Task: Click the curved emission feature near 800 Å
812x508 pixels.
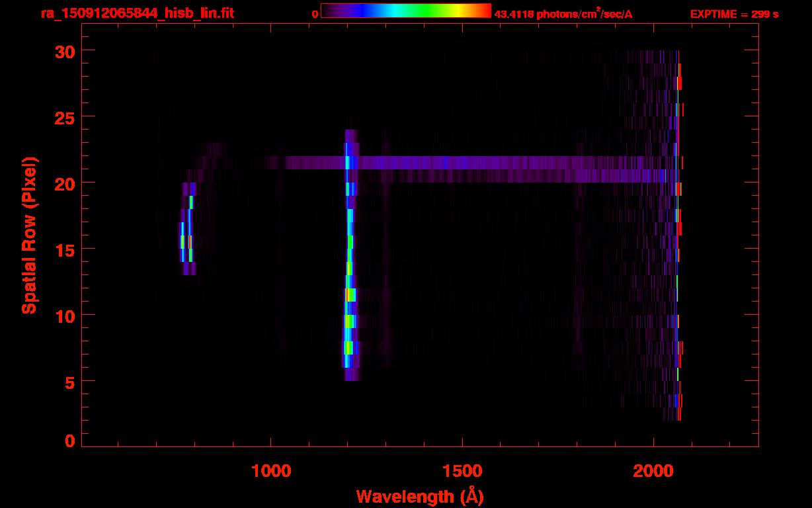Action: 189,229
